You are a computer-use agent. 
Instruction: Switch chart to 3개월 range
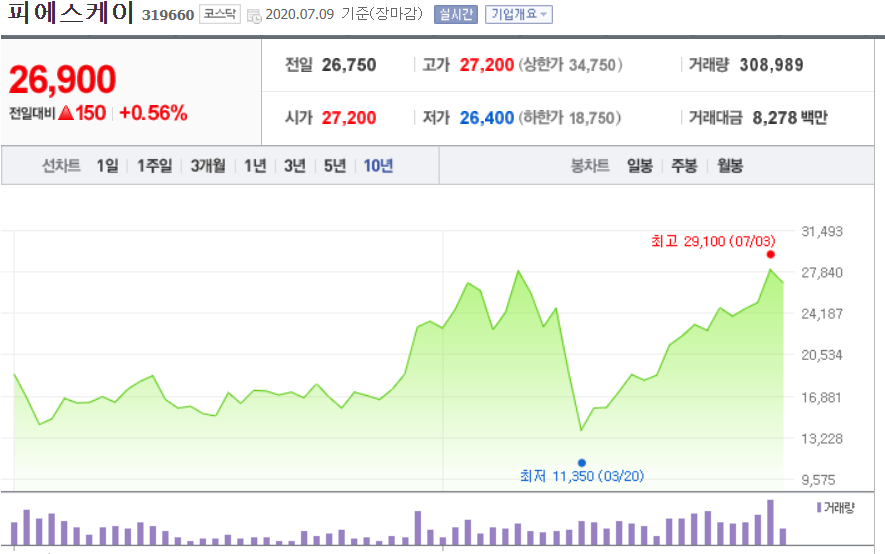pos(208,166)
